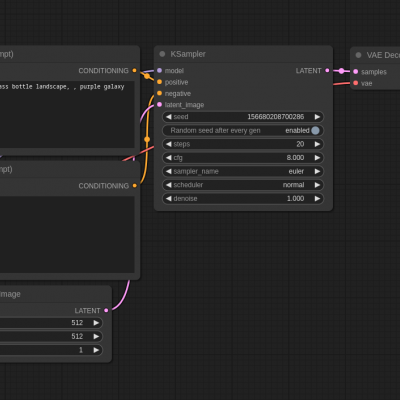The width and height of the screenshot is (400, 400).
Task: Decrease the seed with its left arrow
Action: (169, 117)
